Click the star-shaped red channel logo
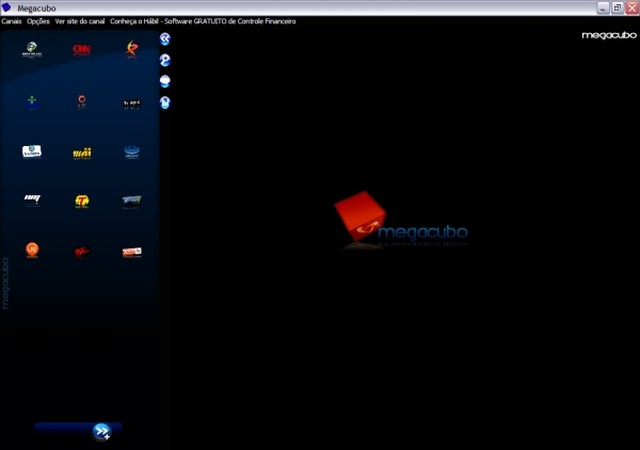 (132, 49)
